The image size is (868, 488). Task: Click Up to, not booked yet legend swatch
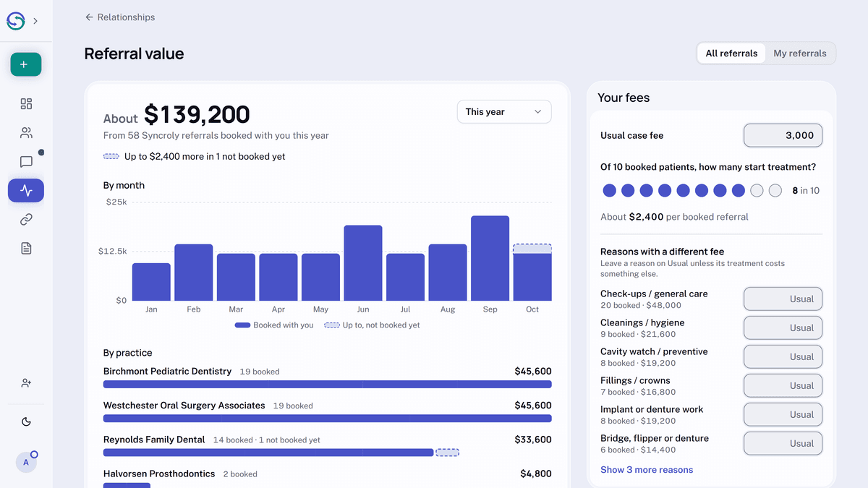[332, 325]
